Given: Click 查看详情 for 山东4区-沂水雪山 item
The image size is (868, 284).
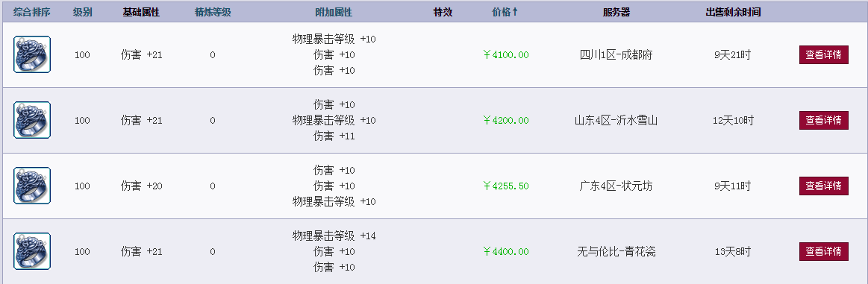Looking at the screenshot, I should 824,120.
